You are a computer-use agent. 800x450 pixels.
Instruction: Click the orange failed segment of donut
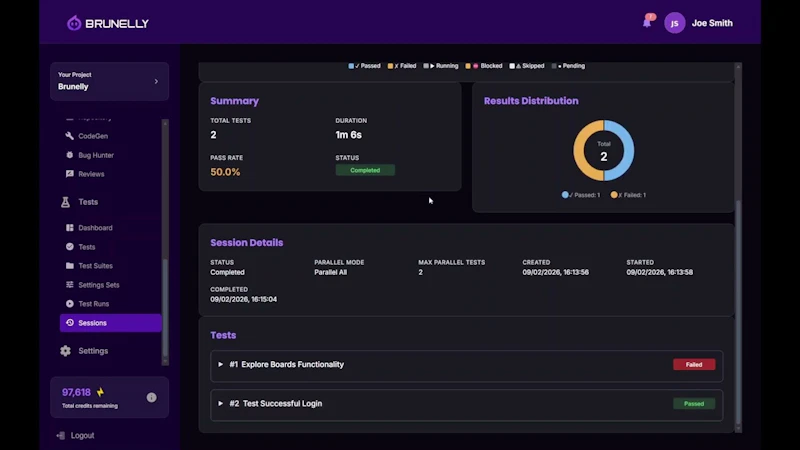click(579, 151)
